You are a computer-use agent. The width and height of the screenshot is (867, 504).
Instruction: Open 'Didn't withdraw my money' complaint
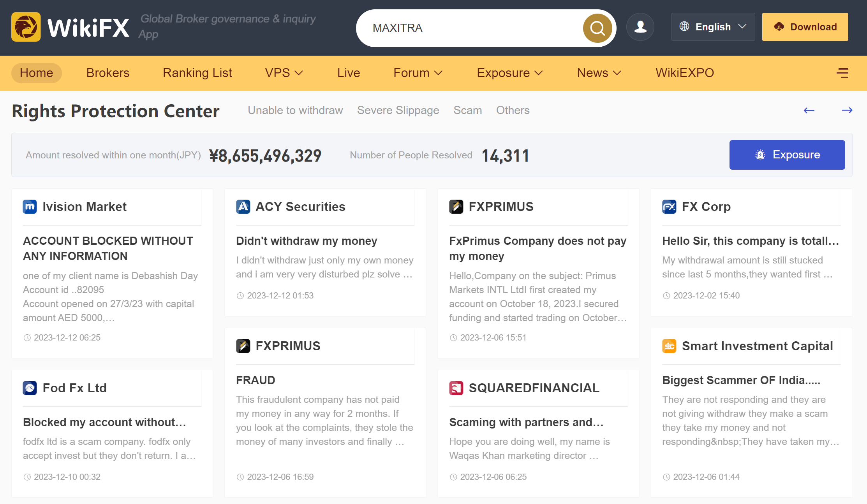(307, 241)
